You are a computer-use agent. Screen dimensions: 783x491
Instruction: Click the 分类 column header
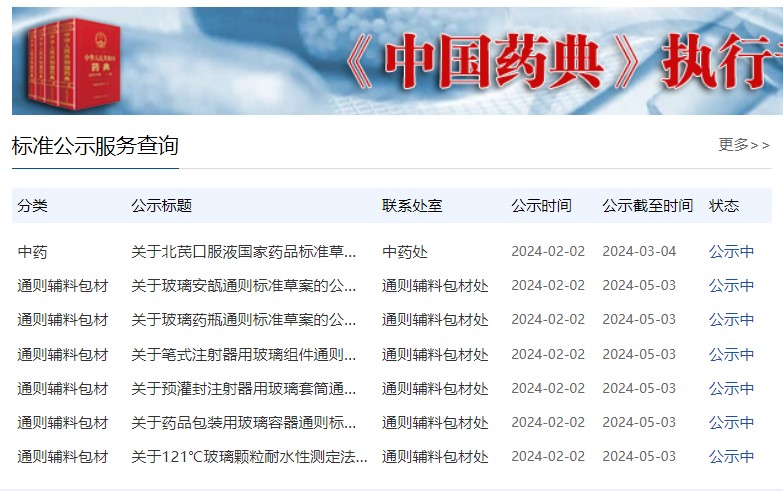coord(32,206)
